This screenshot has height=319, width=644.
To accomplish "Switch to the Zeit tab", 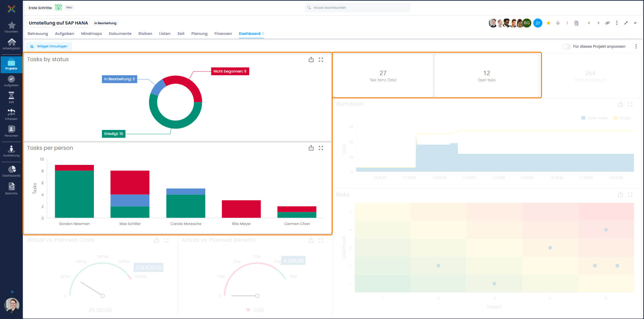I will tap(181, 34).
